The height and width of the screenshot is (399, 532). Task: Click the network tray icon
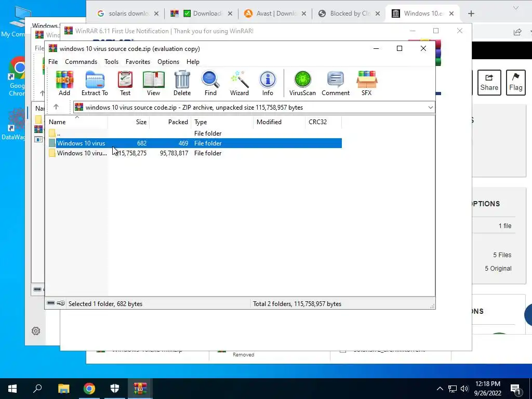pyautogui.click(x=453, y=389)
